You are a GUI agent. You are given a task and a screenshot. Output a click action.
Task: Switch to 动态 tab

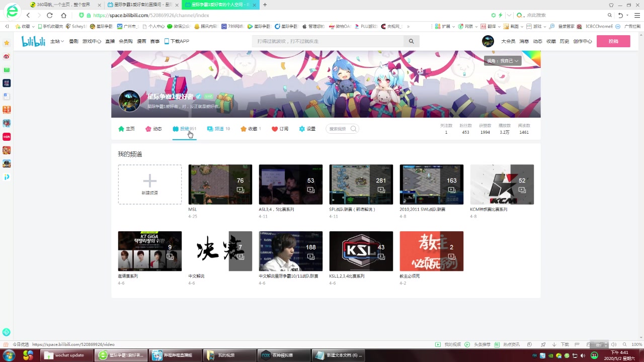[153, 129]
